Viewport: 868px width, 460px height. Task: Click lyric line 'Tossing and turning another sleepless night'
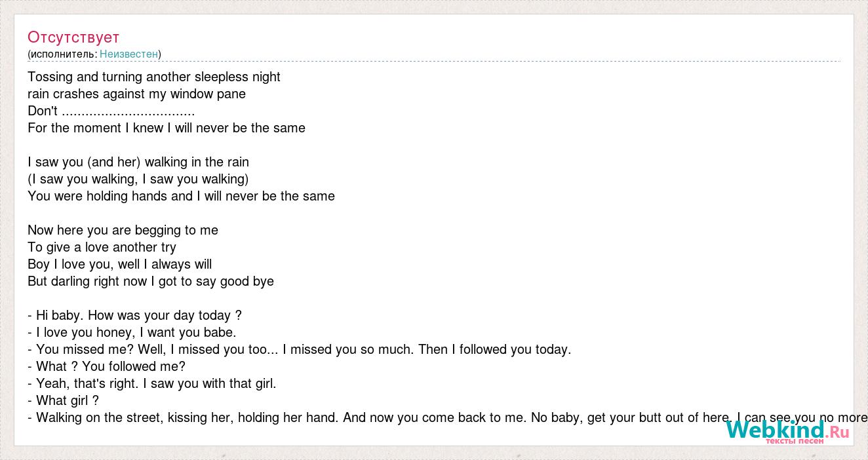point(154,77)
